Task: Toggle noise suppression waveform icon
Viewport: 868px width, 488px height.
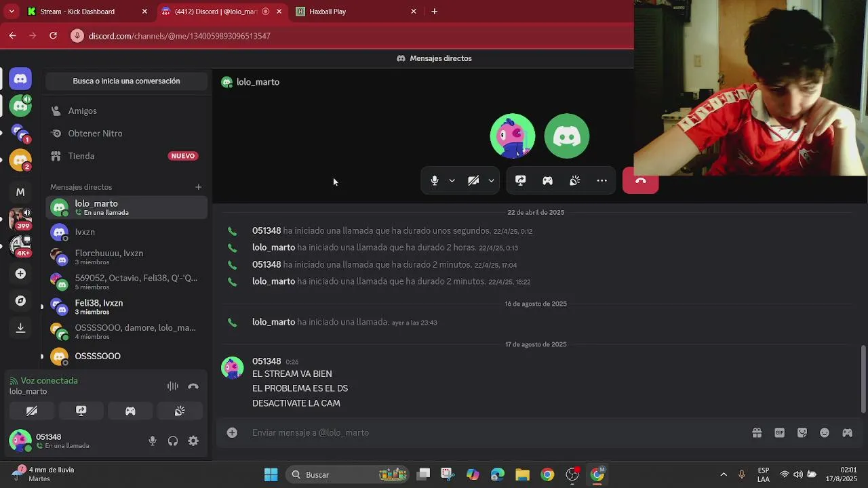Action: click(x=173, y=386)
